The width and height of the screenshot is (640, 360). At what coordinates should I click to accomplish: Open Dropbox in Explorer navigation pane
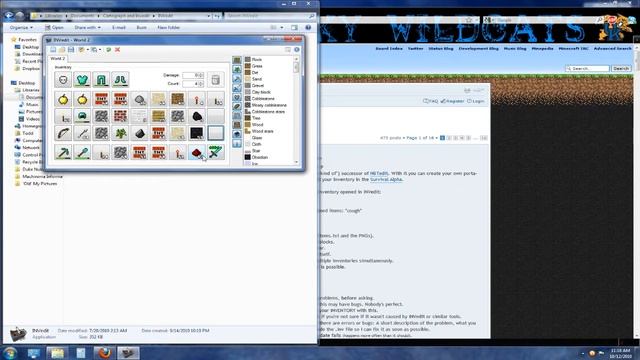coord(28,69)
